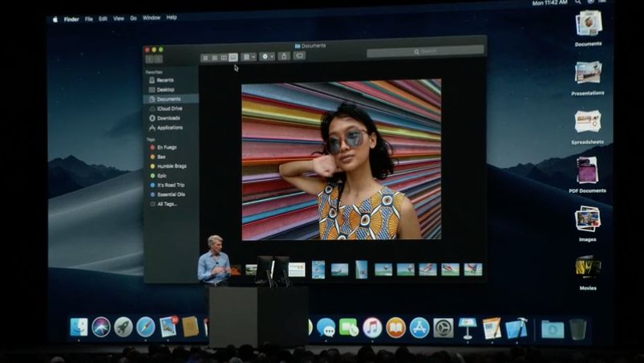Open the group-by dropdown in Finder toolbar

pos(249,57)
